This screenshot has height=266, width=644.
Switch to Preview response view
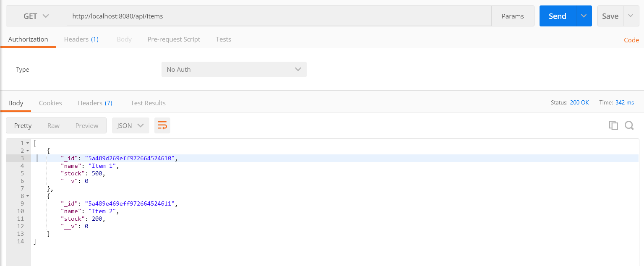click(87, 125)
